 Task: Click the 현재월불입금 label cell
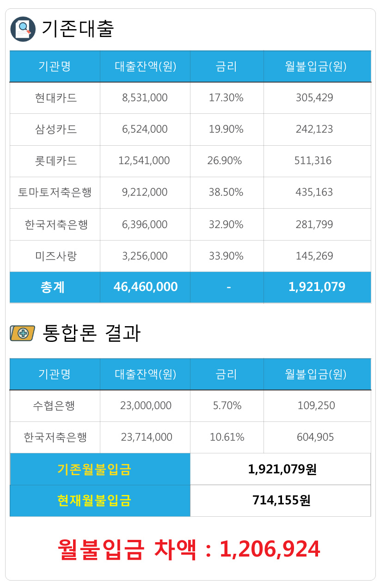click(x=100, y=501)
